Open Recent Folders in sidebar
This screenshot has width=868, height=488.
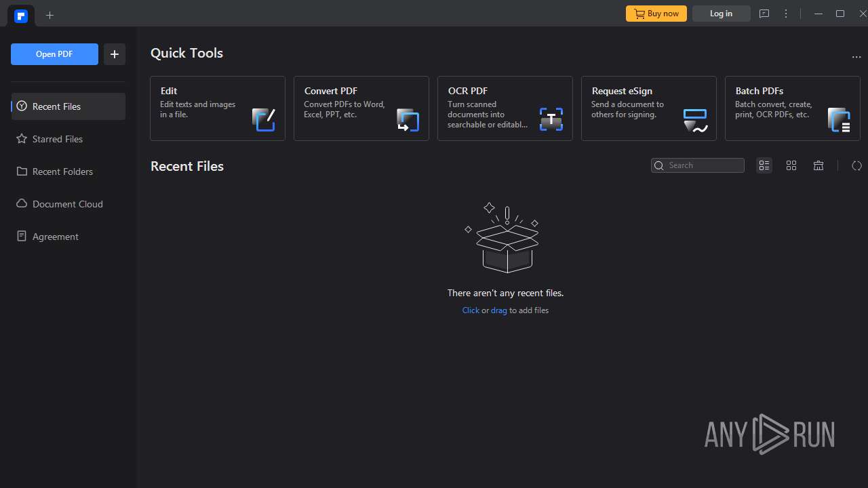click(x=68, y=171)
